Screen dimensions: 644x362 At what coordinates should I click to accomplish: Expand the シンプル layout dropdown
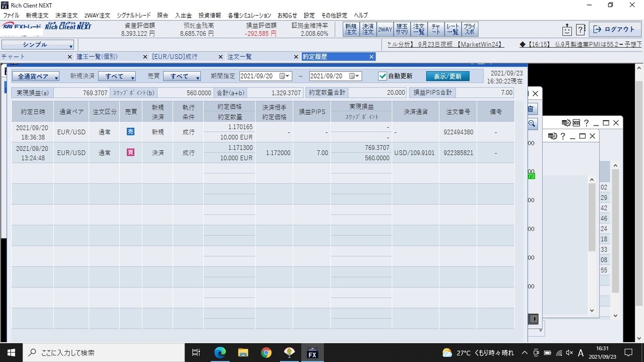click(37, 45)
